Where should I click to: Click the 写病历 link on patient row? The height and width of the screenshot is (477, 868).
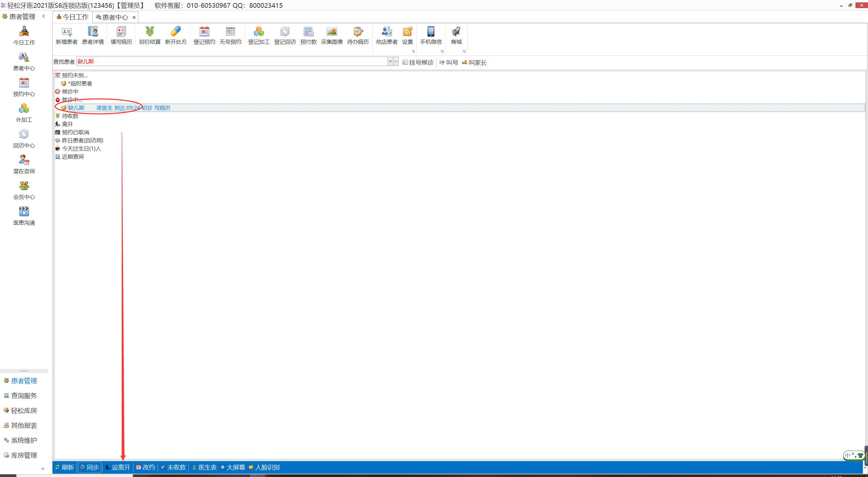162,108
